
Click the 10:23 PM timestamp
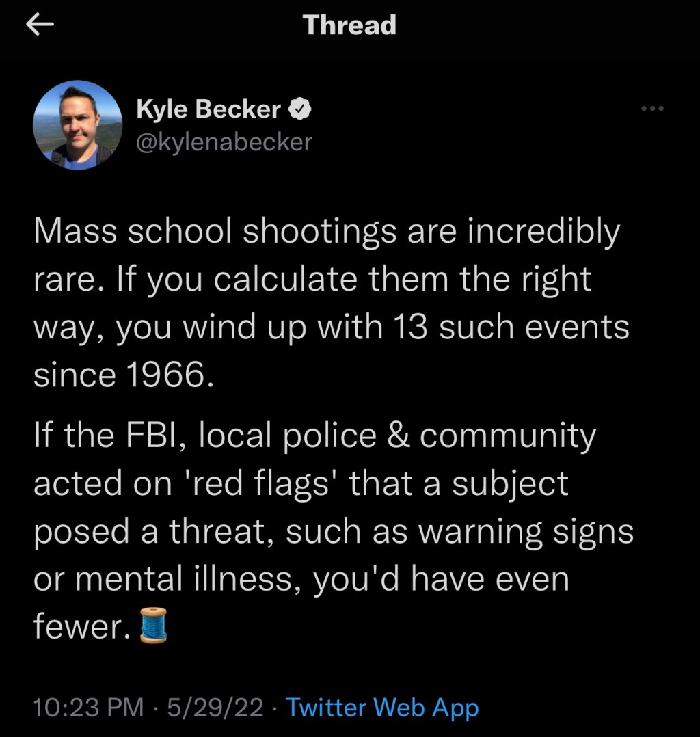point(89,708)
